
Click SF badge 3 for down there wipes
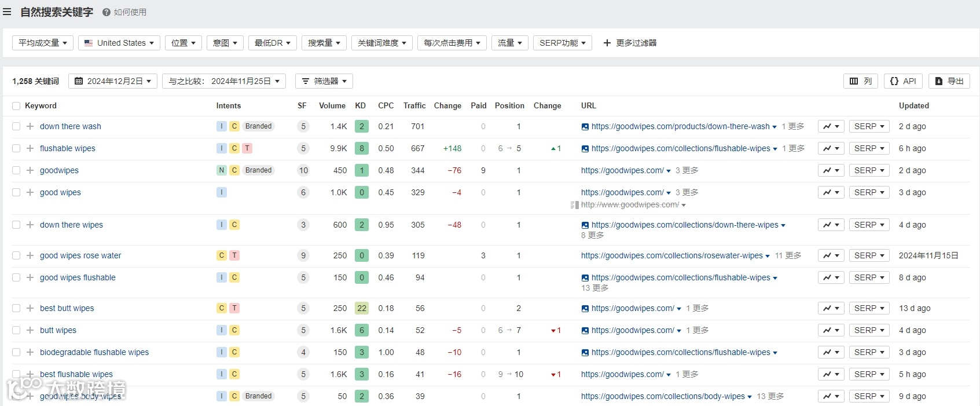[303, 225]
